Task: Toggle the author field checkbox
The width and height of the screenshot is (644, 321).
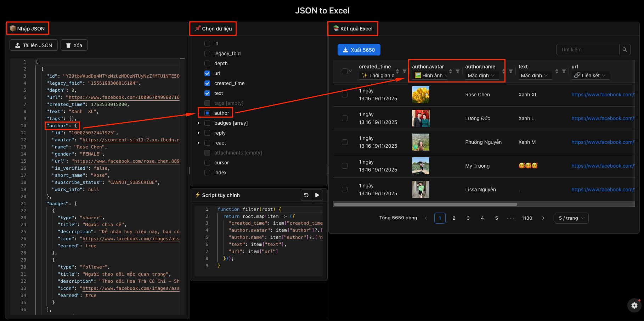Action: [207, 113]
